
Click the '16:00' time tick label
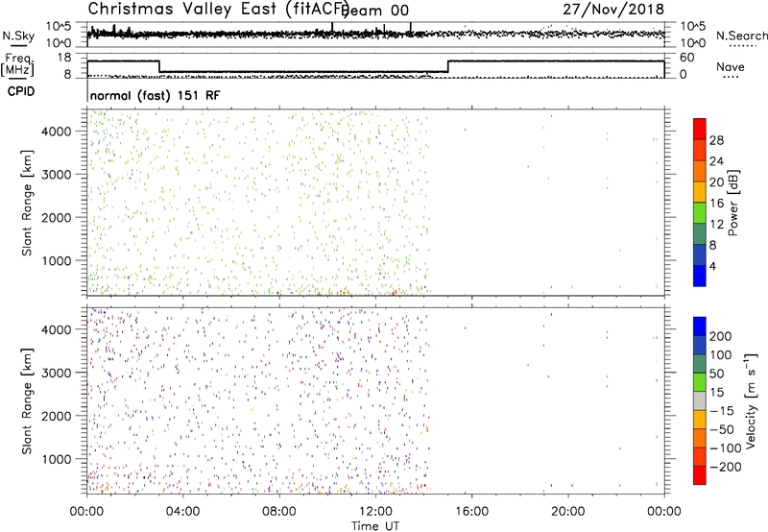[x=471, y=512]
